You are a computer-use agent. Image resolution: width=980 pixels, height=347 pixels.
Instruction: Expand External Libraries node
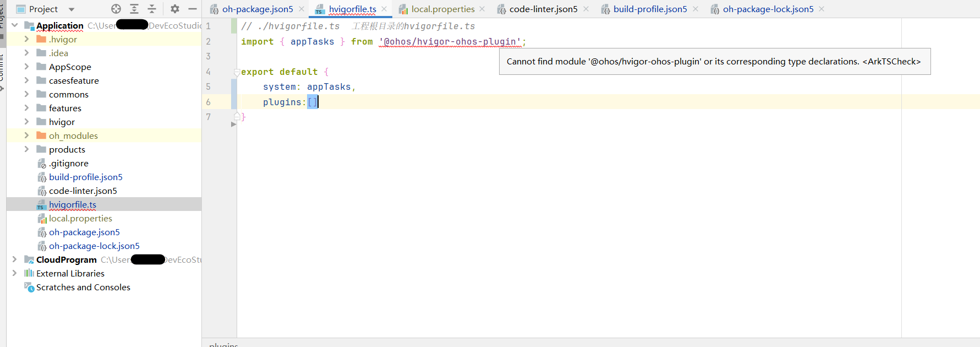(15, 273)
